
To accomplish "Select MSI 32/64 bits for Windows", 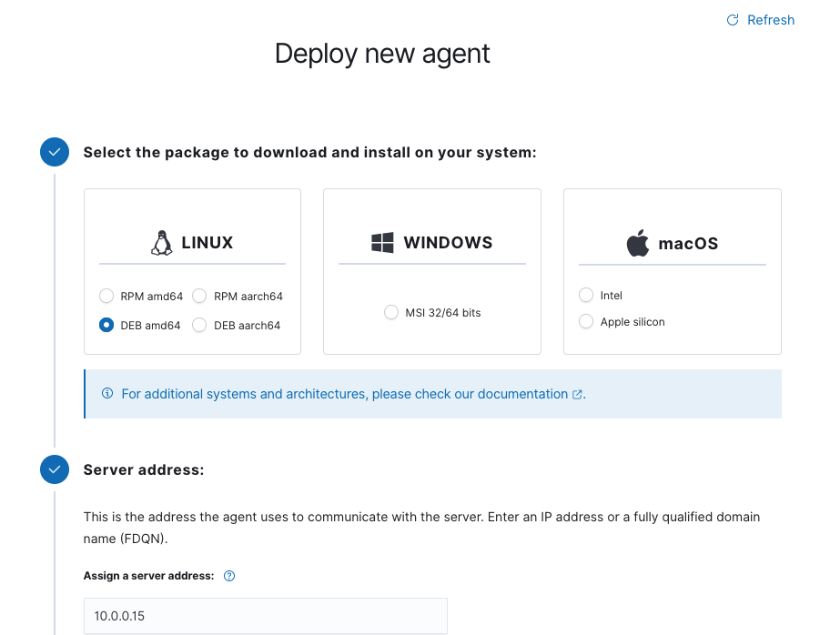I will [x=391, y=312].
